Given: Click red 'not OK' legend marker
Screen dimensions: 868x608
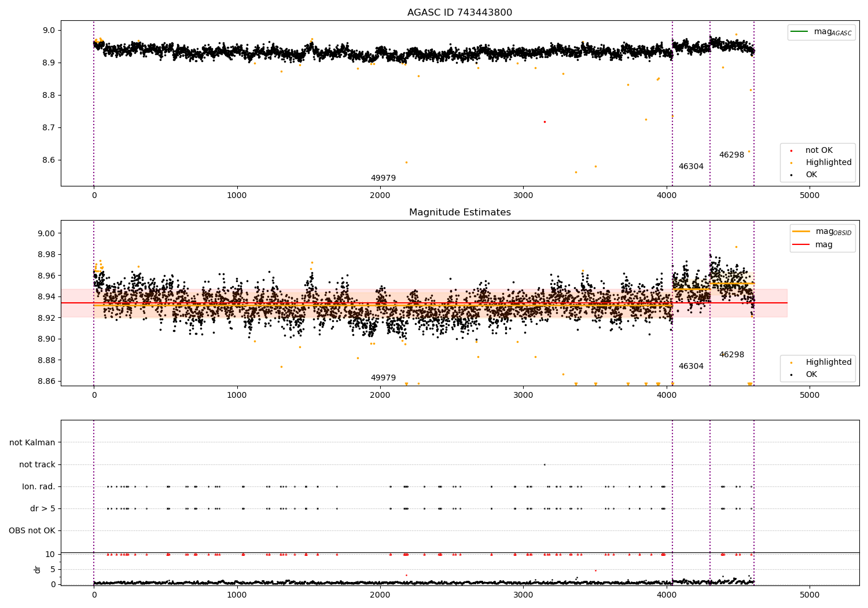Looking at the screenshot, I should 791,151.
